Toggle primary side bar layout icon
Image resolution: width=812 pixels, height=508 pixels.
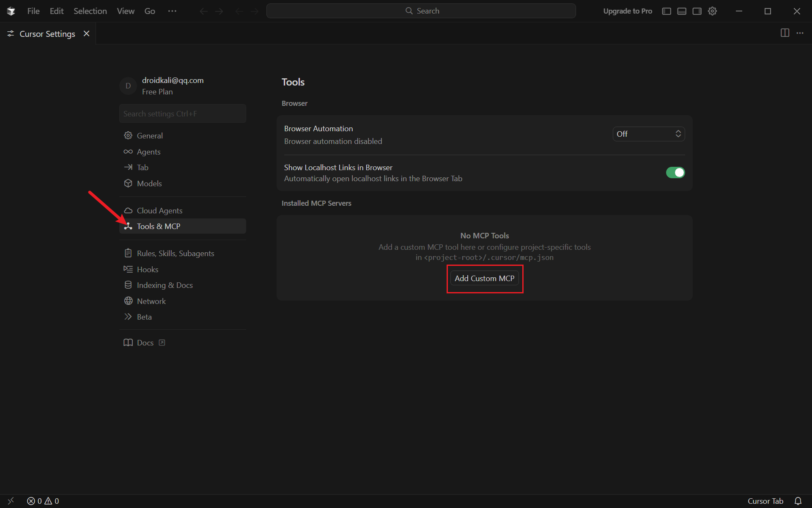click(667, 11)
